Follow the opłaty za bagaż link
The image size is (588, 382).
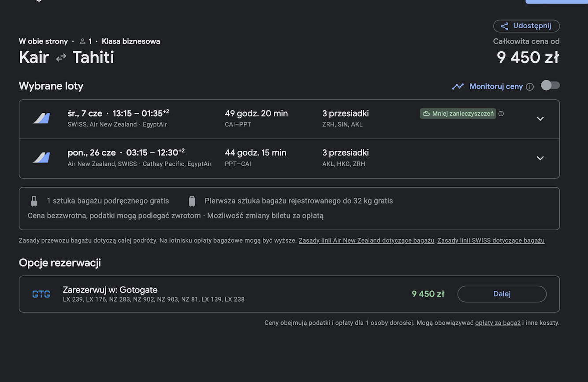[498, 323]
